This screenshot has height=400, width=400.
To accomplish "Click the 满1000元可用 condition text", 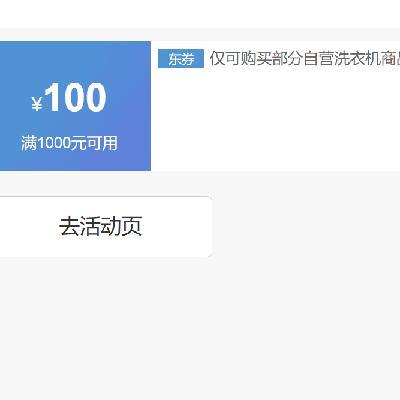I will (69, 143).
